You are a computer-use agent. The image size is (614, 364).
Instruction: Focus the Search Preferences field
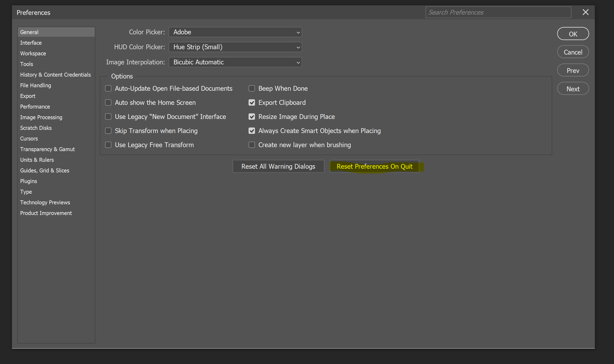498,13
